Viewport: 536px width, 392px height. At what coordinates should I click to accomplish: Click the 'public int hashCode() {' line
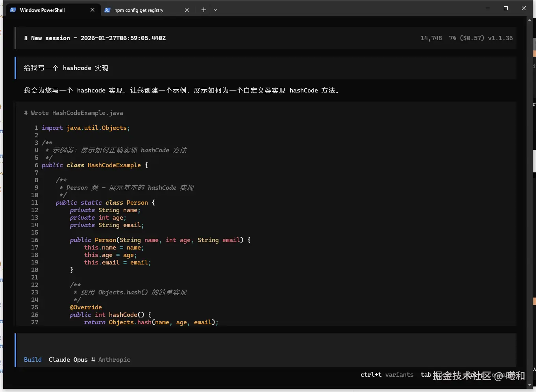coord(111,315)
